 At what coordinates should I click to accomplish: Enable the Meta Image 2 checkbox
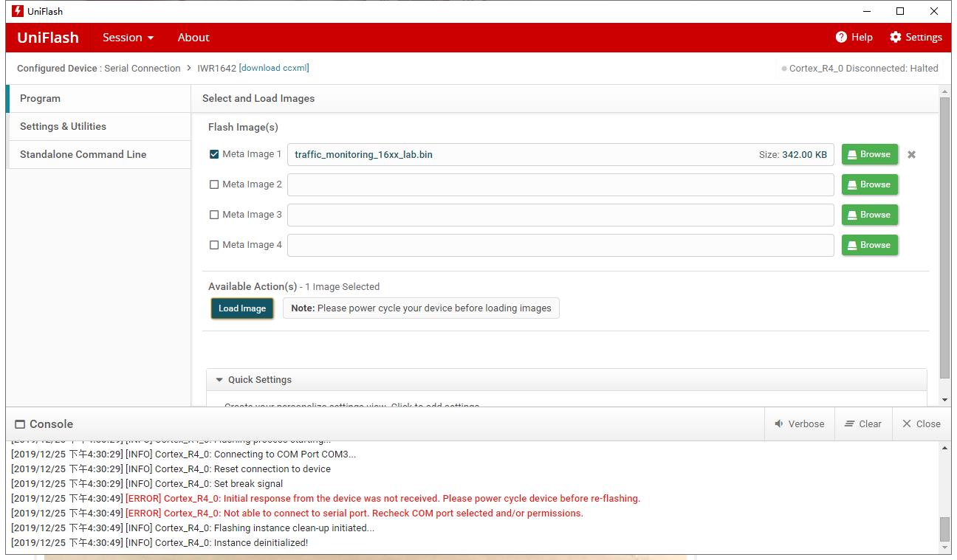click(x=214, y=184)
